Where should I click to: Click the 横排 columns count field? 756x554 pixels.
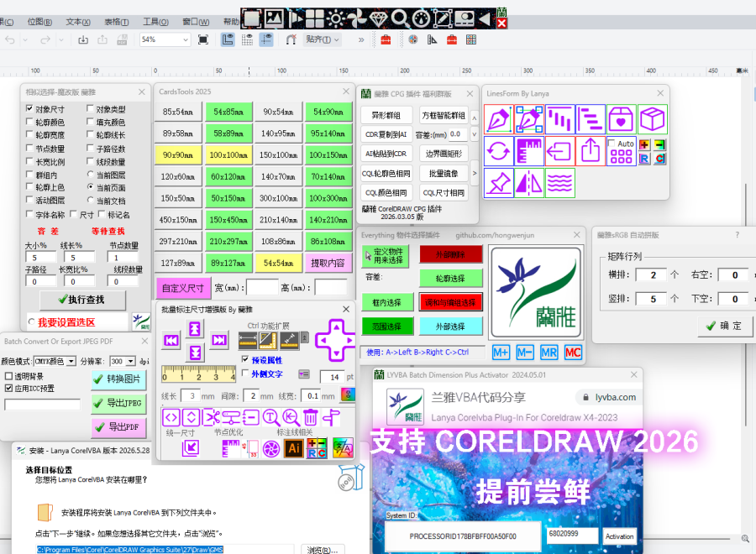pyautogui.click(x=651, y=274)
